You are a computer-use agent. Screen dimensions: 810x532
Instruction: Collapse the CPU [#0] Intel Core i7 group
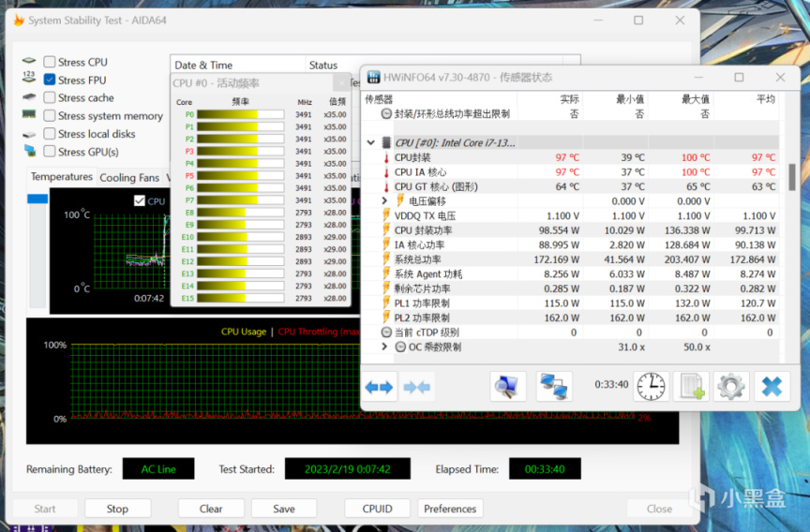(x=371, y=142)
